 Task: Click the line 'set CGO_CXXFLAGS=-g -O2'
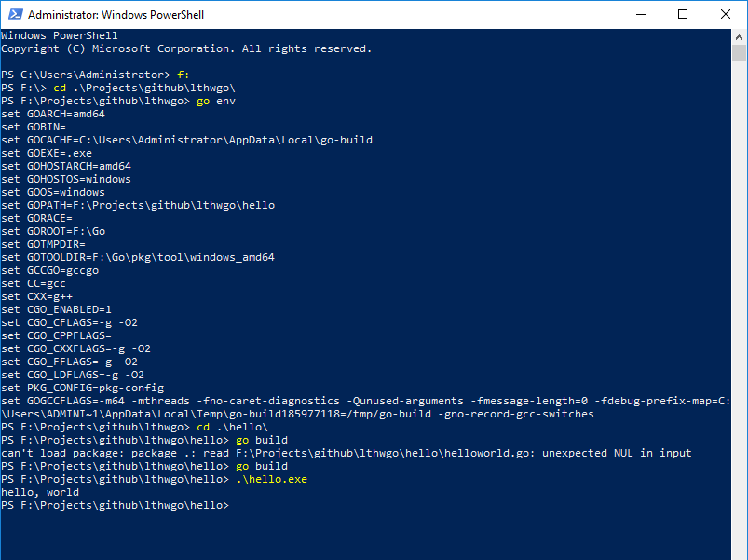point(75,348)
